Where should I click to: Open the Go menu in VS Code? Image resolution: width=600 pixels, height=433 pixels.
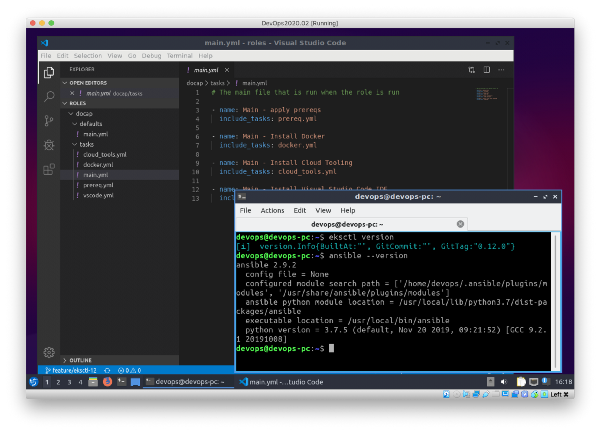[x=132, y=55]
